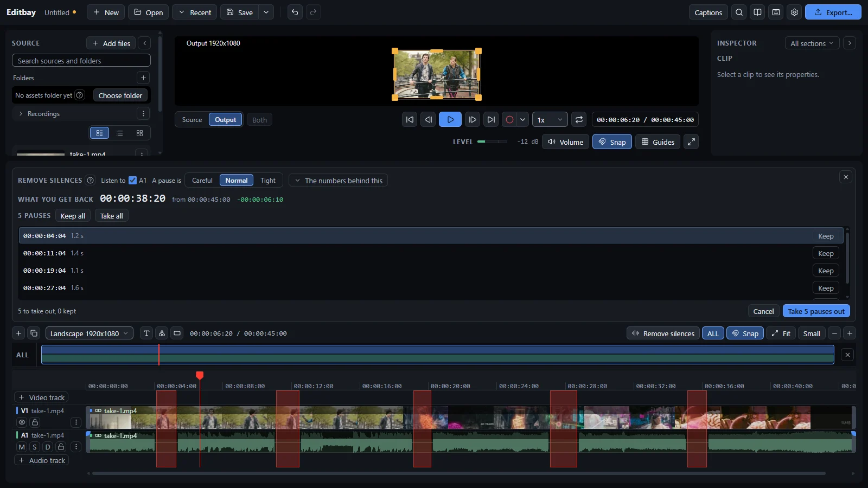Image resolution: width=868 pixels, height=488 pixels.
Task: Toggle loop playback icon
Action: (579, 120)
